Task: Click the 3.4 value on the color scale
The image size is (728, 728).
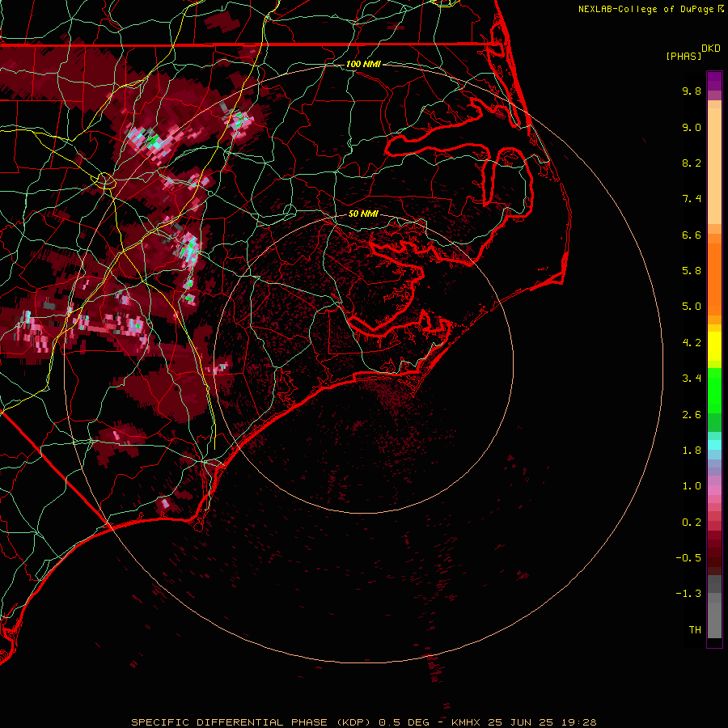Action: [x=692, y=379]
